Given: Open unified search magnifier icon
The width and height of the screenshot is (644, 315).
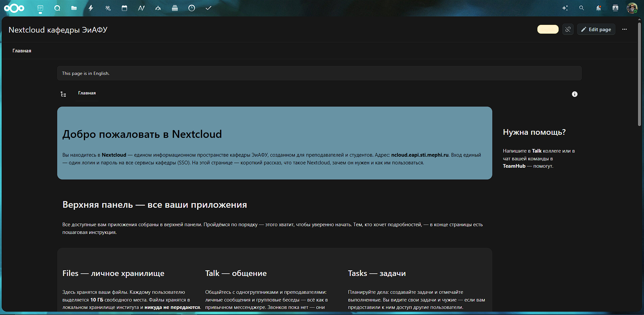Looking at the screenshot, I should (x=582, y=8).
